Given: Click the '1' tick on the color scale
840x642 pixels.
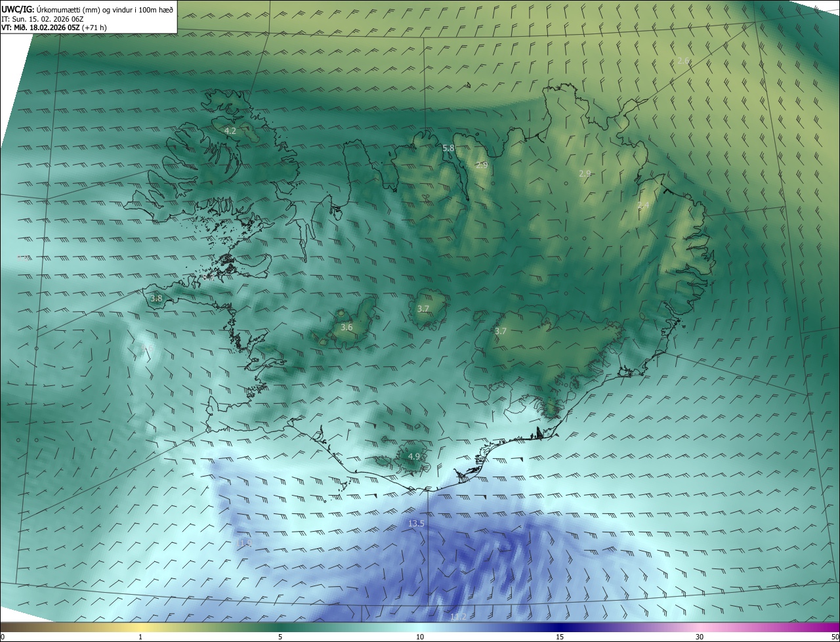Looking at the screenshot, I should click(140, 637).
